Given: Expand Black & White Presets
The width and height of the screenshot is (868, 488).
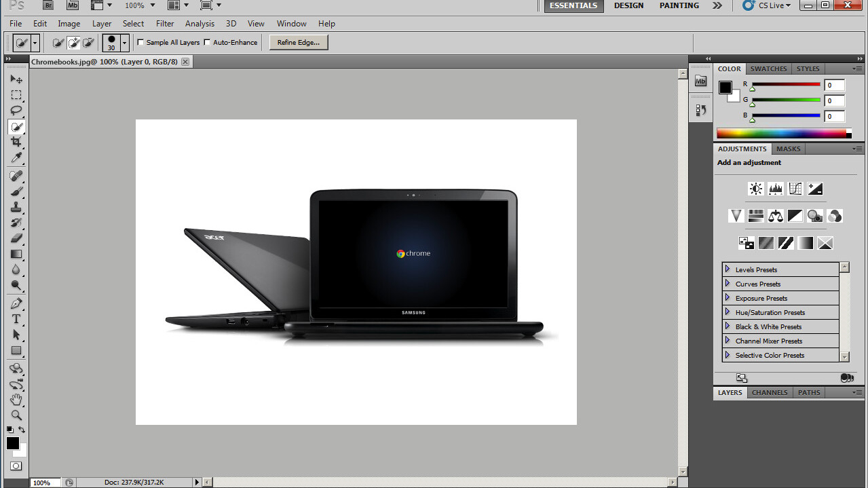Looking at the screenshot, I should tap(728, 326).
